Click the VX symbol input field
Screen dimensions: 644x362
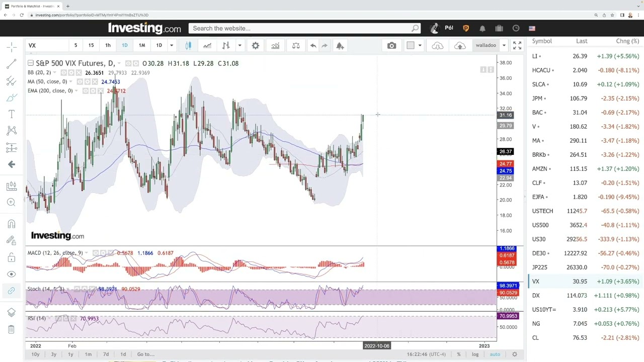tap(46, 46)
